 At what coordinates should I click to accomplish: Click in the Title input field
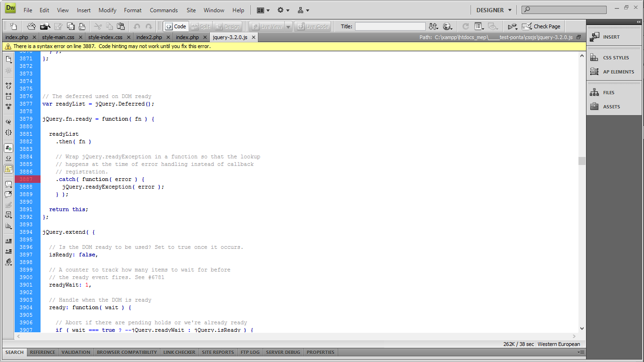tap(390, 26)
